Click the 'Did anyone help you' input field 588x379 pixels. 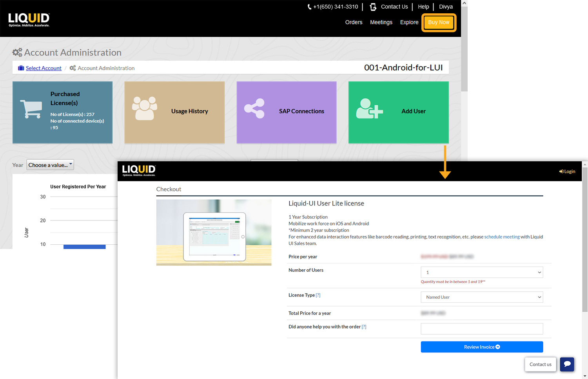(x=482, y=329)
